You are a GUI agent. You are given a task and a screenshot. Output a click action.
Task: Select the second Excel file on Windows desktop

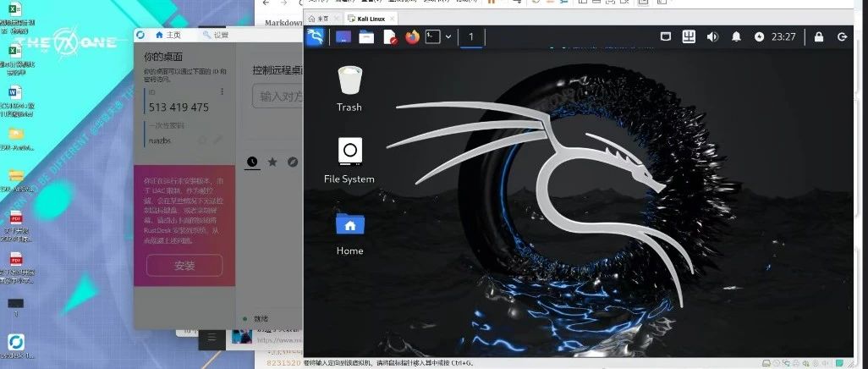pos(15,58)
